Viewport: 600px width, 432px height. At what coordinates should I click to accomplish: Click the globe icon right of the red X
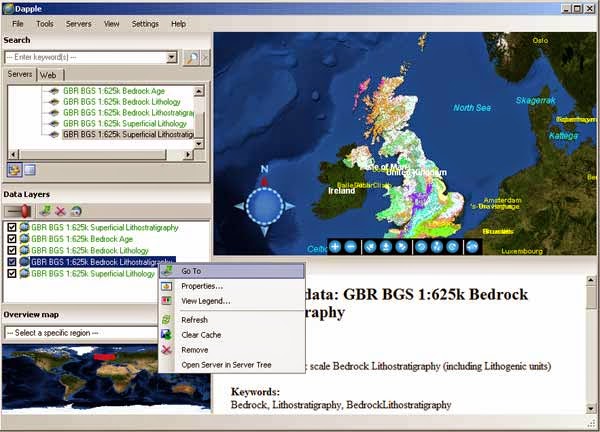click(x=76, y=211)
